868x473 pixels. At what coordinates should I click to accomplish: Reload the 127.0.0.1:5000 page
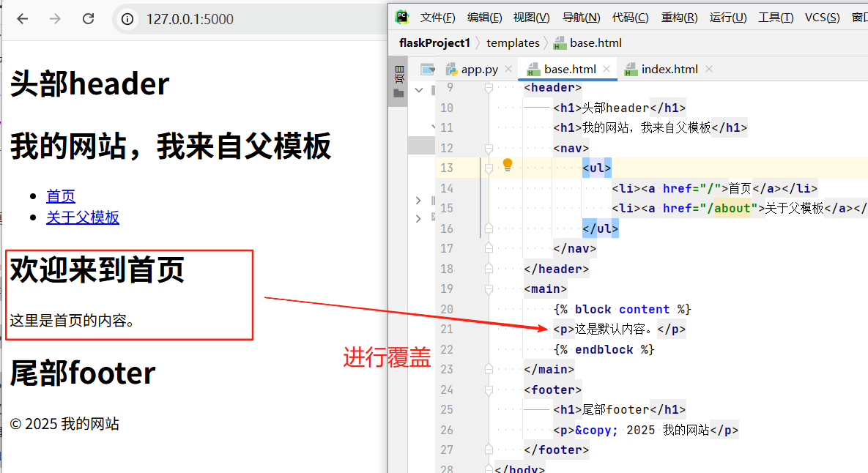[88, 19]
